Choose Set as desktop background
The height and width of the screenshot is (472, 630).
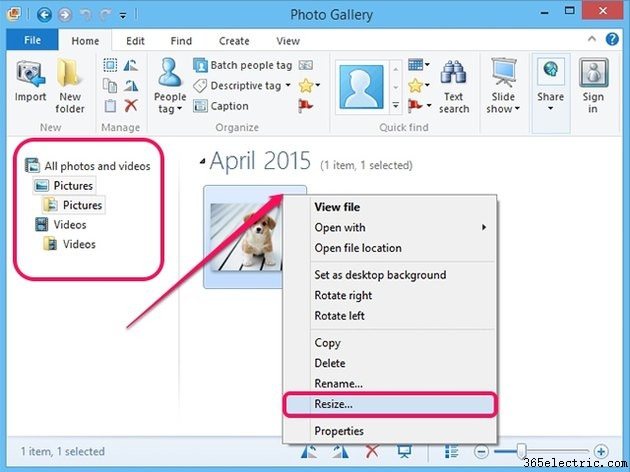[390, 275]
